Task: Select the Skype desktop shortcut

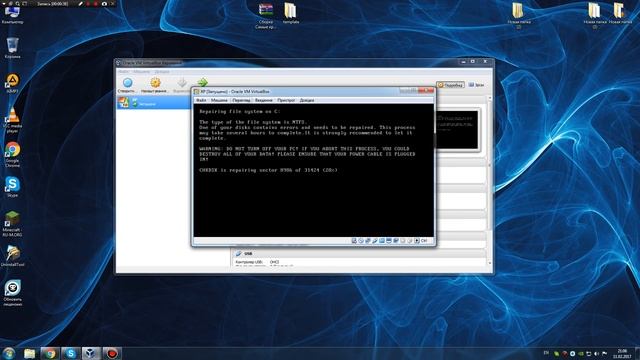Action: point(12,187)
